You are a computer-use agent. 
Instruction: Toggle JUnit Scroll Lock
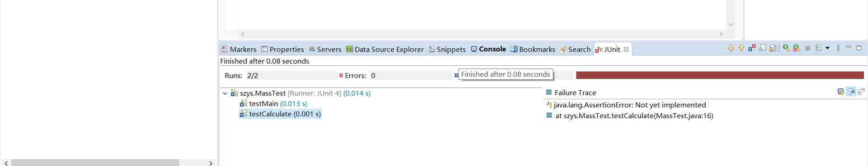pyautogui.click(x=773, y=48)
